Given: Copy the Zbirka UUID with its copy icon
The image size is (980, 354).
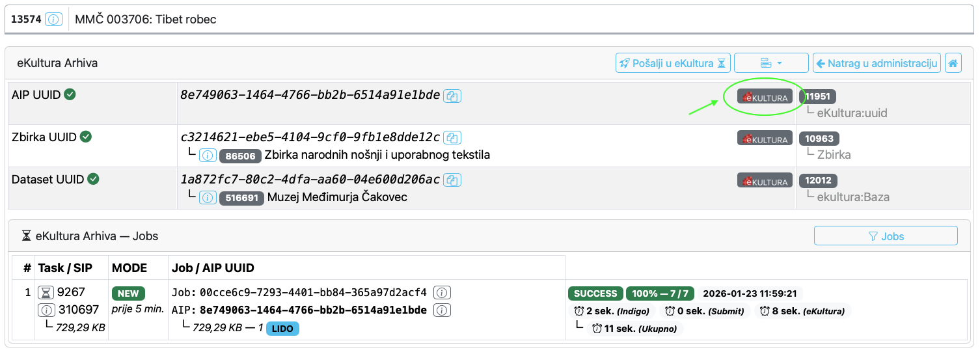Looking at the screenshot, I should tap(452, 138).
